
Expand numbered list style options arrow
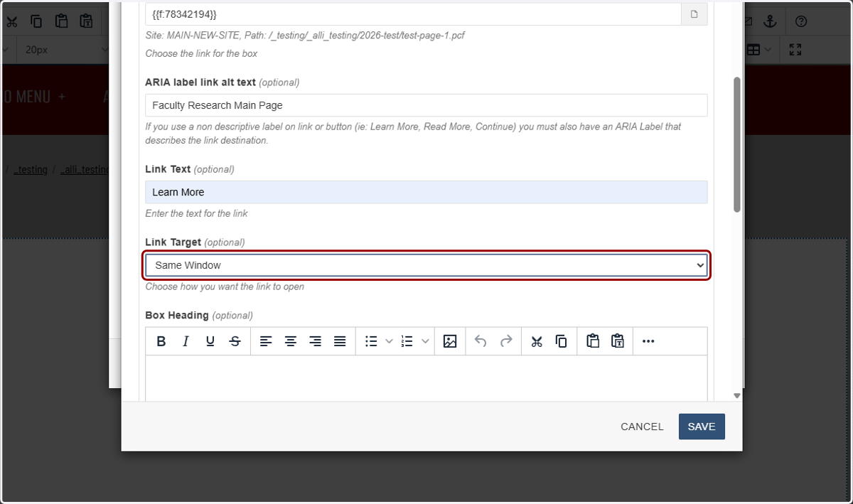[x=425, y=341]
